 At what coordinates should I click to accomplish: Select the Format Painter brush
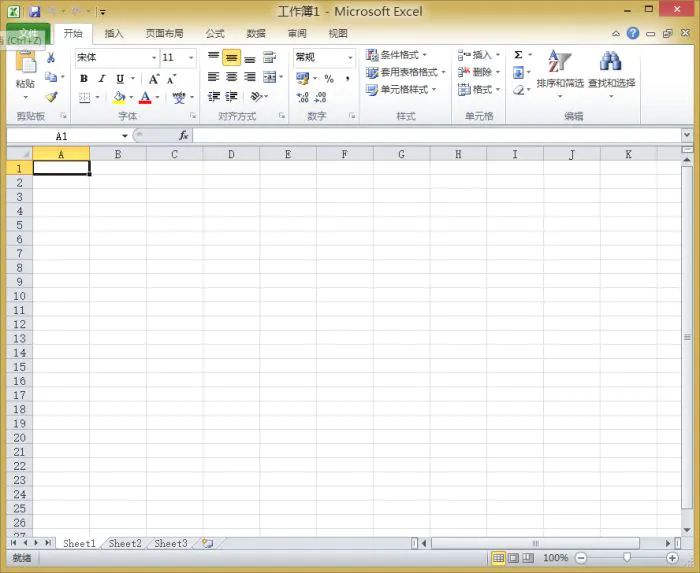pyautogui.click(x=51, y=96)
